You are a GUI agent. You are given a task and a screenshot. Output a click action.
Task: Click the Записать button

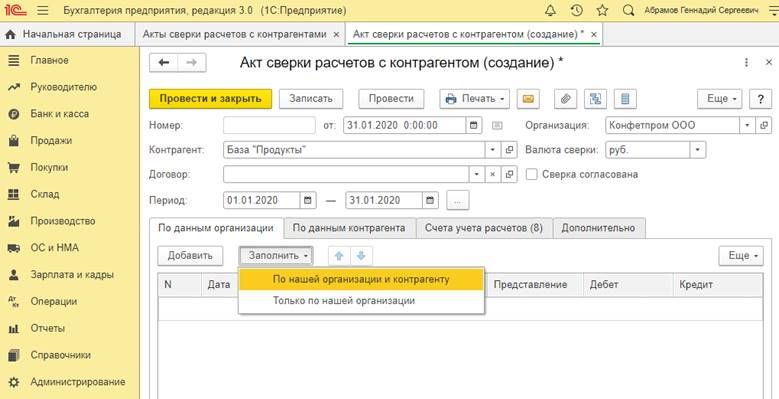(x=311, y=99)
